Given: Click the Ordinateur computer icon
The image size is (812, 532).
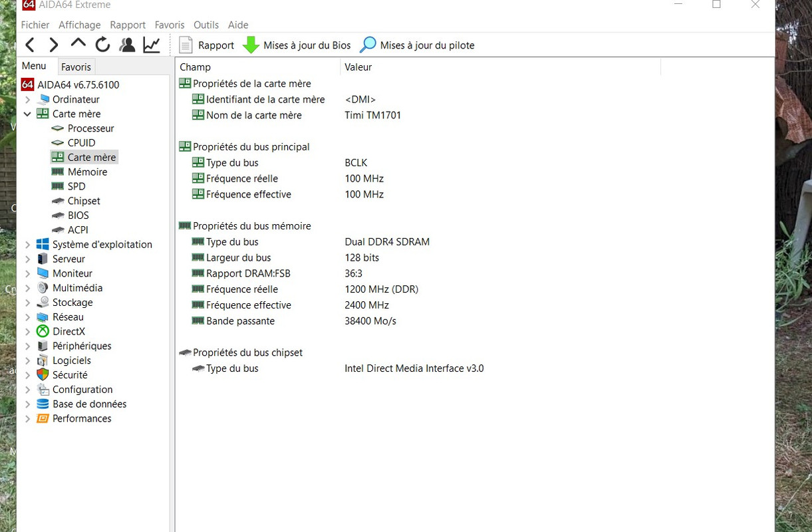Looking at the screenshot, I should point(43,99).
